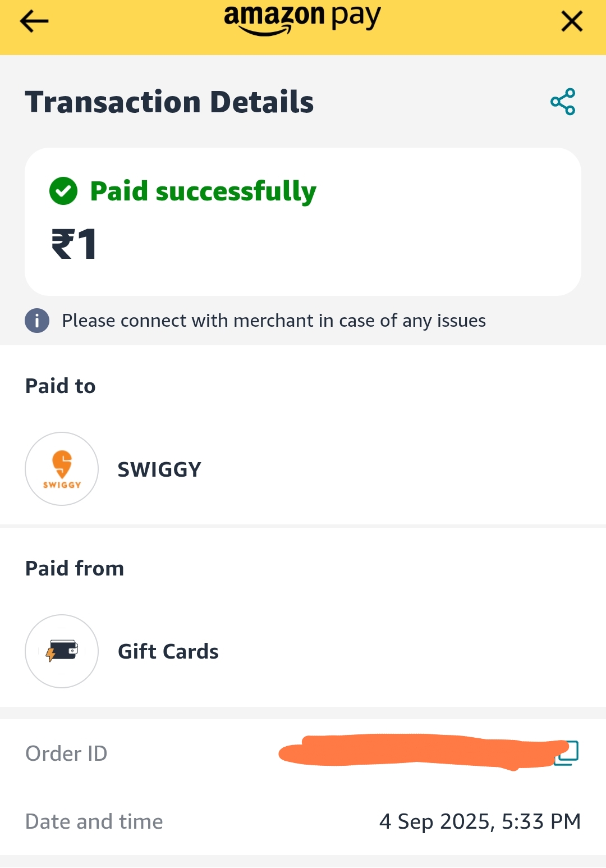Tap the info icon beside merchant notice
This screenshot has width=606, height=868.
point(37,321)
